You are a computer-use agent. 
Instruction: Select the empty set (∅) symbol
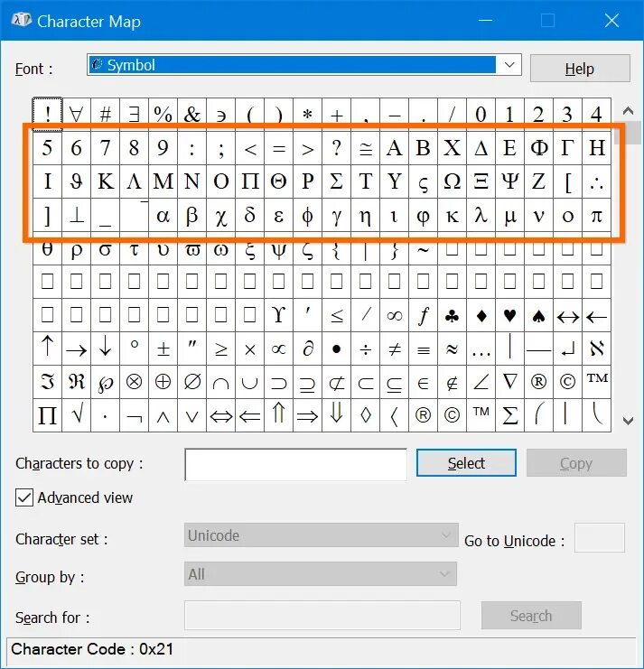click(192, 382)
